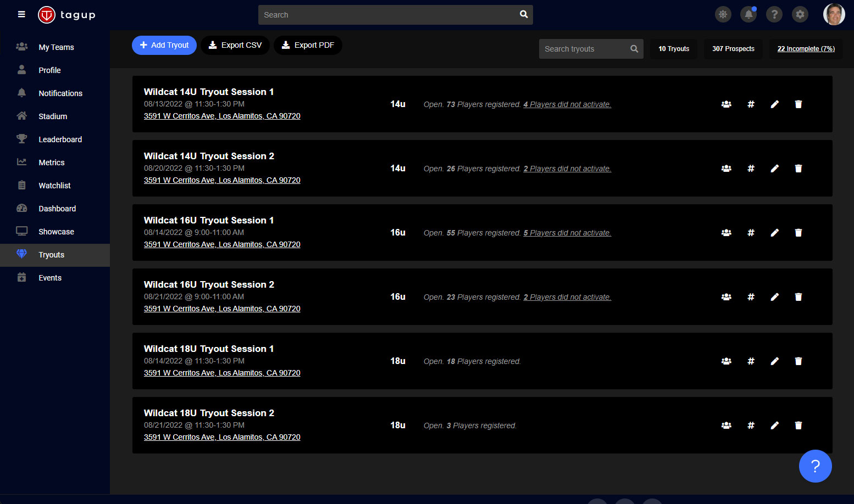
Task: Delete Wildcat 18U Tryout Session 2
Action: click(798, 425)
